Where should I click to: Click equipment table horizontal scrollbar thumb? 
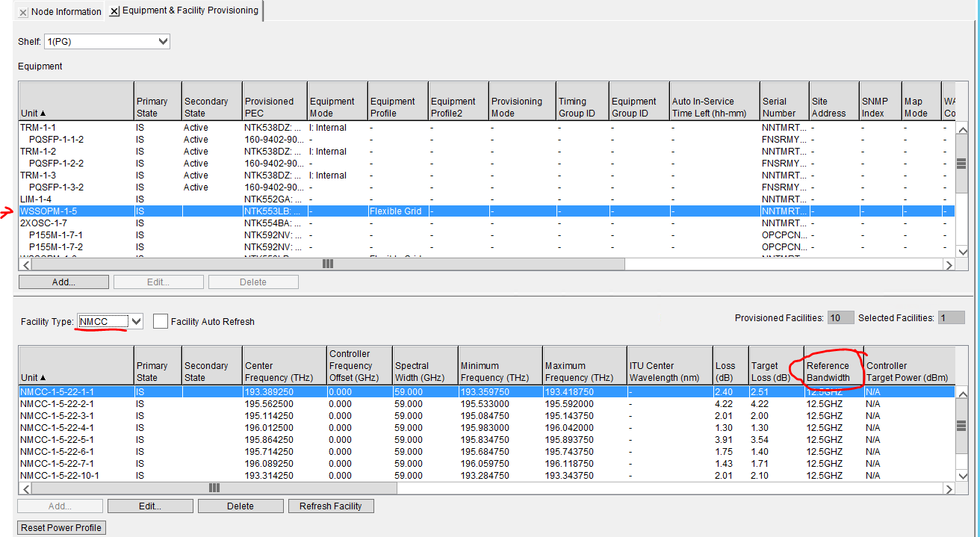click(x=326, y=264)
